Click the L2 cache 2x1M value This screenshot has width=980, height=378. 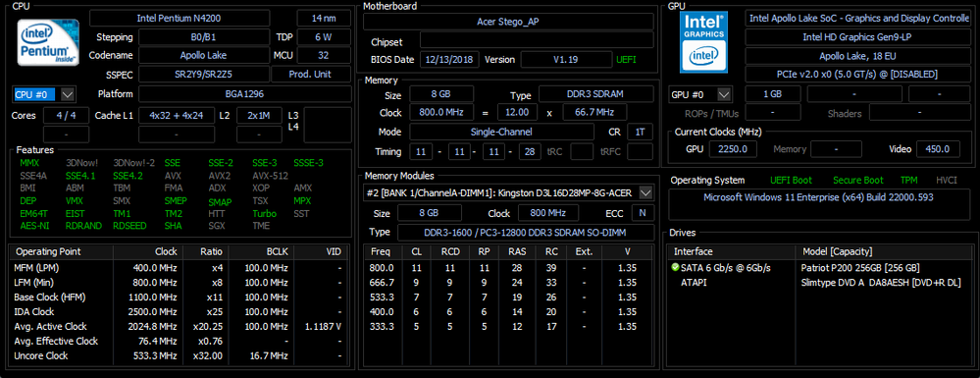[x=259, y=116]
